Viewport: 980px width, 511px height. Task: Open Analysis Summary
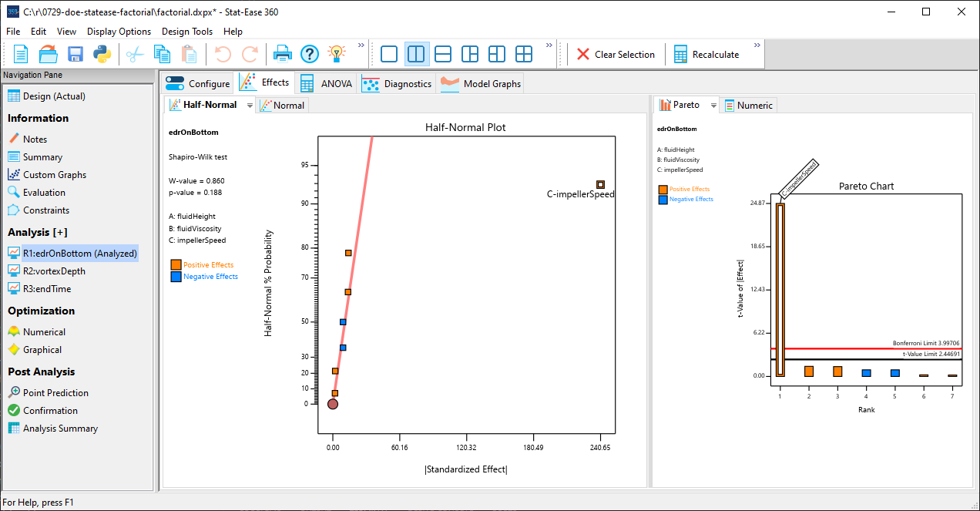coord(52,429)
